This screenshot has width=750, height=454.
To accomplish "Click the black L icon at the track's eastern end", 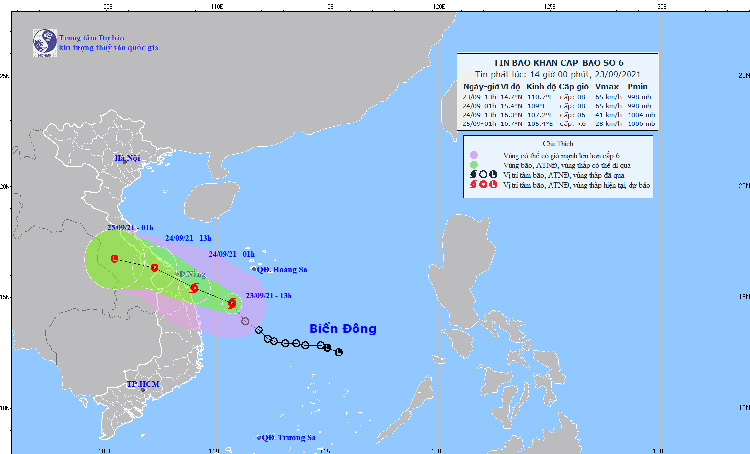I will [339, 353].
